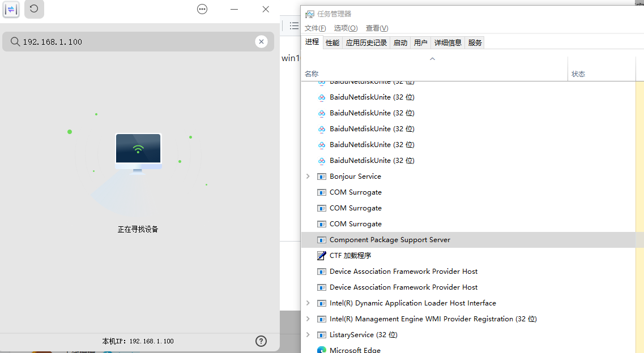Click the 正在寻找设备 status label
The height and width of the screenshot is (353, 644).
click(x=138, y=229)
